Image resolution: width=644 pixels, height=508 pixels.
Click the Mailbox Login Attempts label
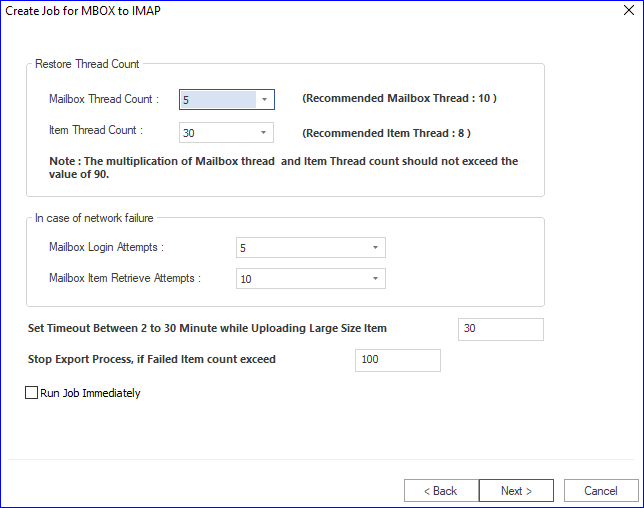pos(106,247)
